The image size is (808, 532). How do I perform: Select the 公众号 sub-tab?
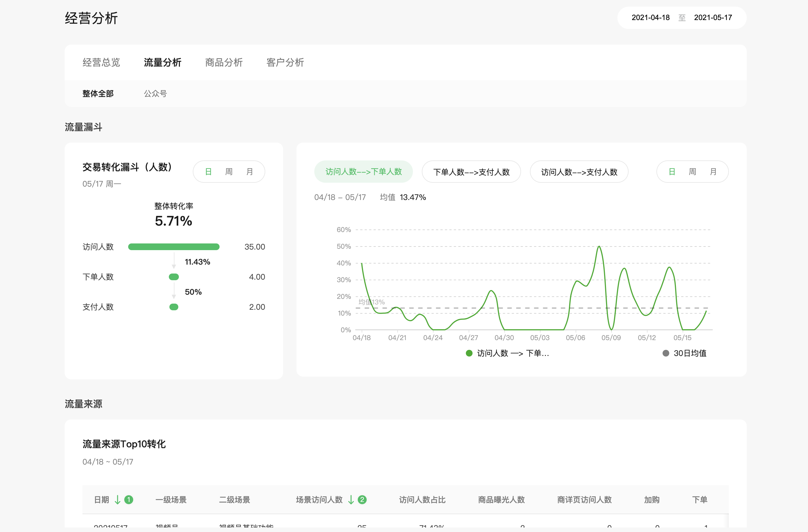tap(155, 94)
